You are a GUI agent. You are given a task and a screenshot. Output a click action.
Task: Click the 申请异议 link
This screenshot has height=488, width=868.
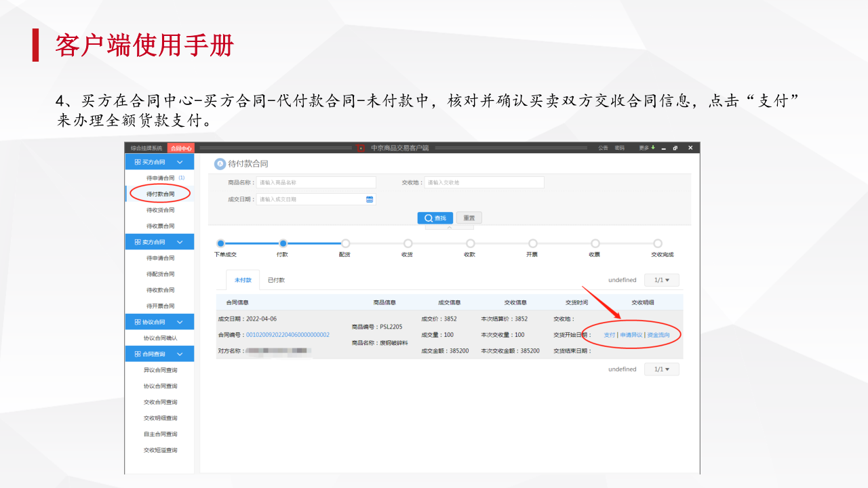point(631,335)
